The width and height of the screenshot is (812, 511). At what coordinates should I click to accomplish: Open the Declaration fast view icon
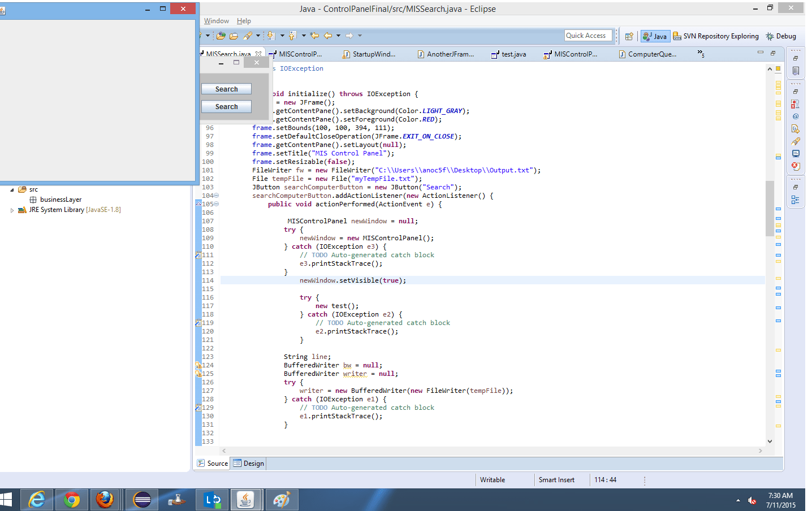pos(796,129)
